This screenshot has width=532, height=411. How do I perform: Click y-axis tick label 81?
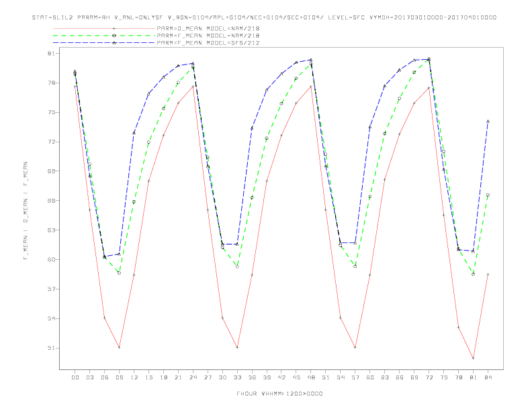point(52,53)
